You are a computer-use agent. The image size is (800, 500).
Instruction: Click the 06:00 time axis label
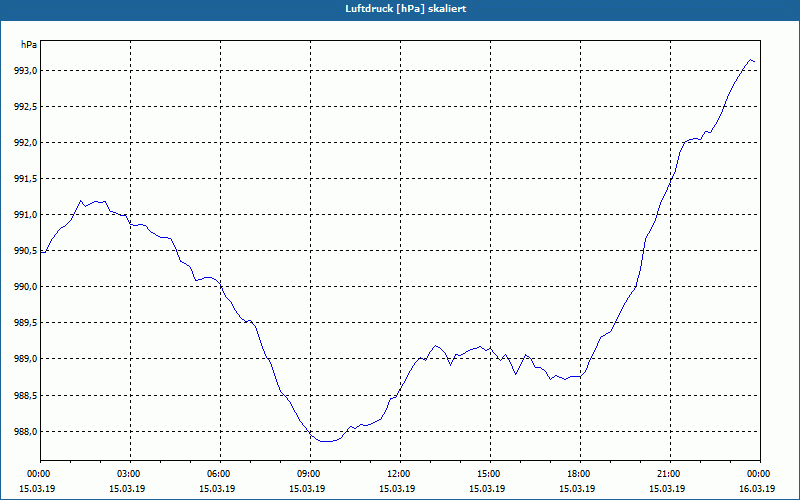tap(220, 474)
